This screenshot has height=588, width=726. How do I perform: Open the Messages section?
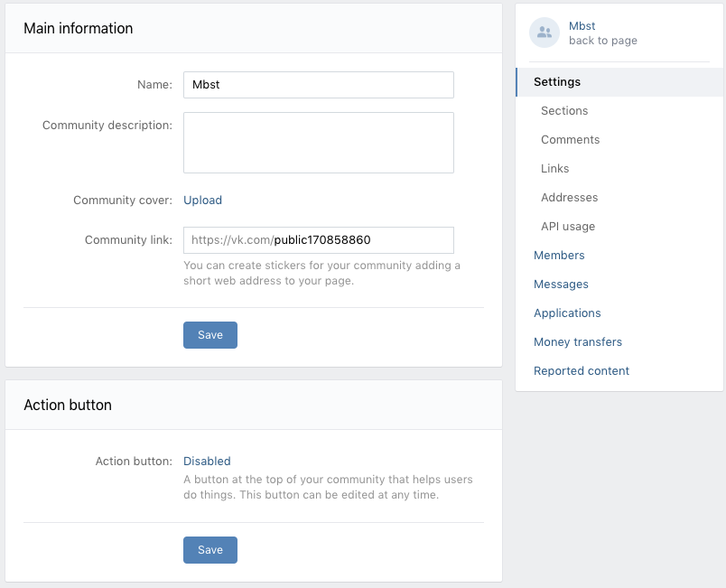click(561, 285)
